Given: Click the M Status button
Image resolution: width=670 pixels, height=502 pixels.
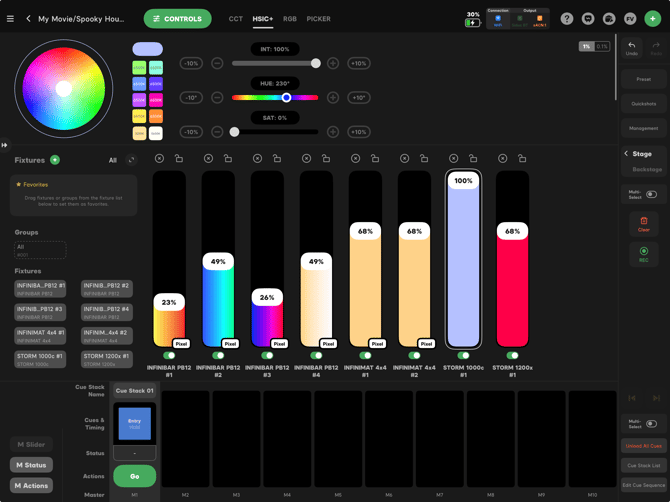Looking at the screenshot, I should (31, 465).
